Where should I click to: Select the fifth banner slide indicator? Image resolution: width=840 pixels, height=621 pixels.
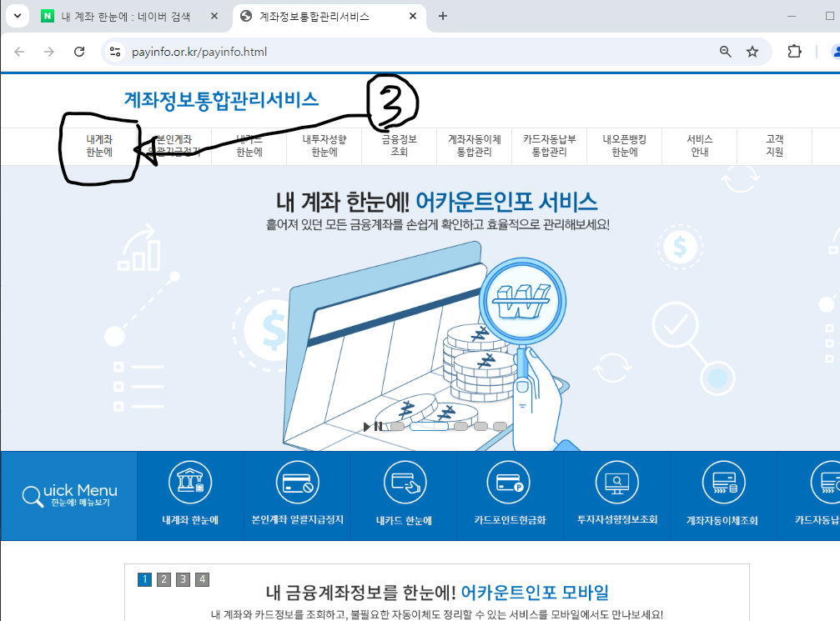click(500, 427)
